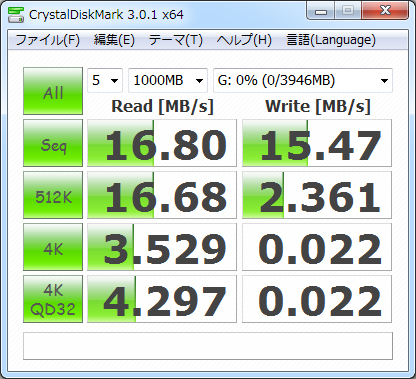Click the 512K write result 2.361
416x379 pixels.
pyautogui.click(x=317, y=195)
